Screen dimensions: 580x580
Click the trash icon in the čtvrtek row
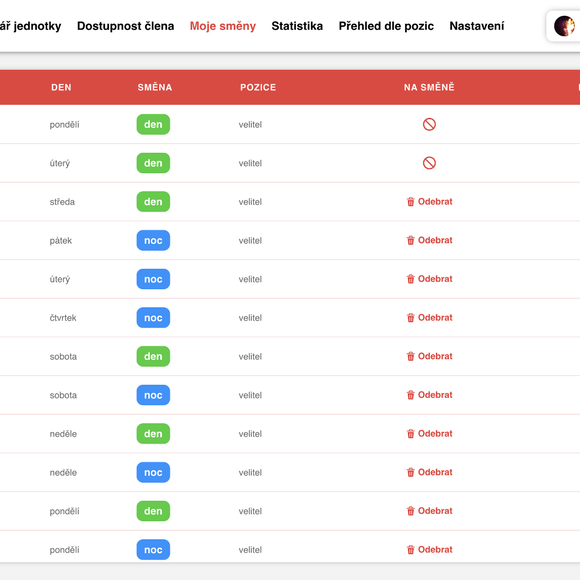point(411,317)
